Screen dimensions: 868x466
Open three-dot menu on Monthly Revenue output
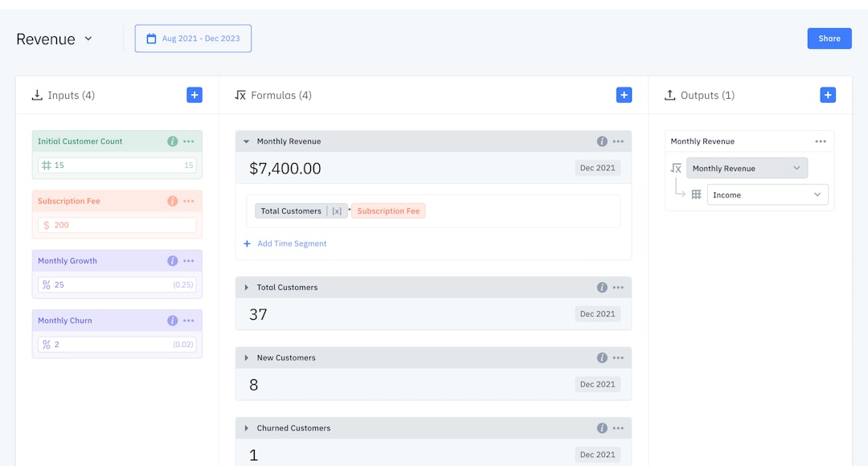click(820, 141)
